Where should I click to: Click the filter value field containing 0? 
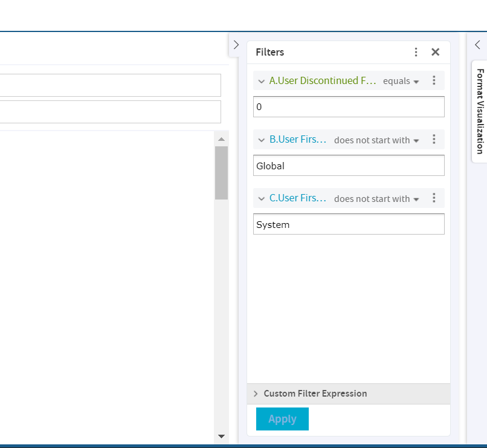pyautogui.click(x=349, y=107)
